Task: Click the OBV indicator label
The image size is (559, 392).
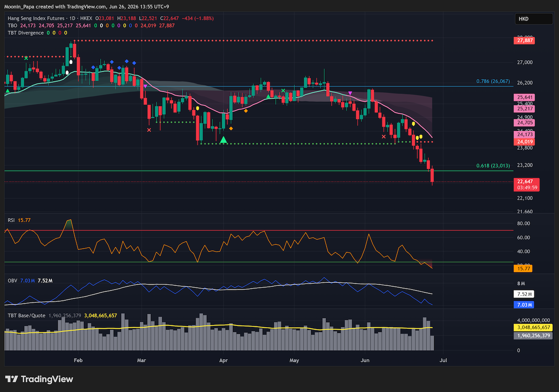Action: 12,280
